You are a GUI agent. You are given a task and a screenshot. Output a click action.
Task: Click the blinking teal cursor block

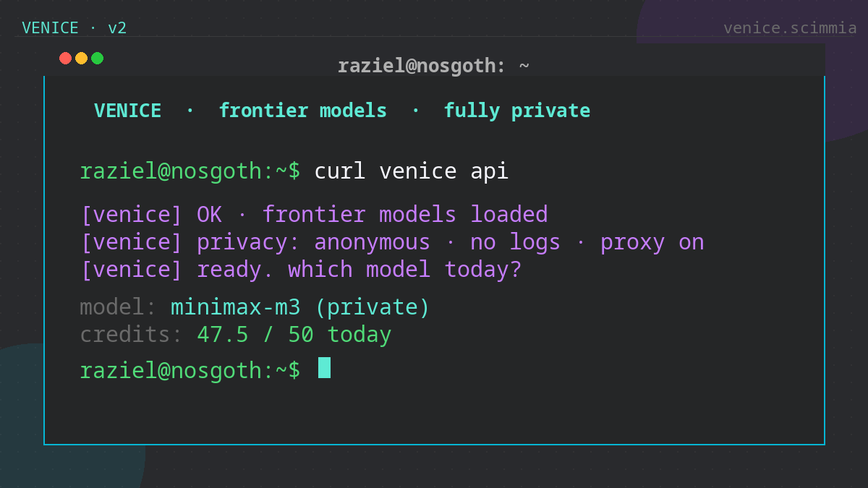tap(324, 367)
